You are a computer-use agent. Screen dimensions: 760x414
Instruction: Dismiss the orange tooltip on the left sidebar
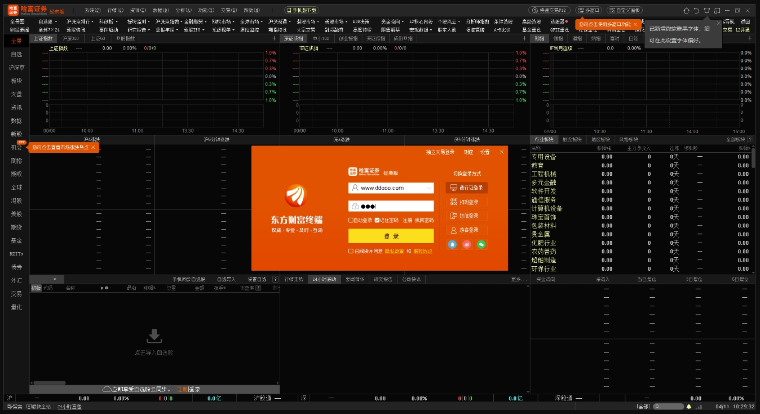[x=93, y=147]
